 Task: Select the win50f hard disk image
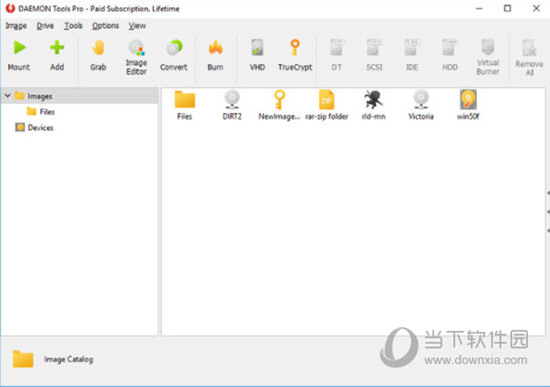[x=468, y=106]
